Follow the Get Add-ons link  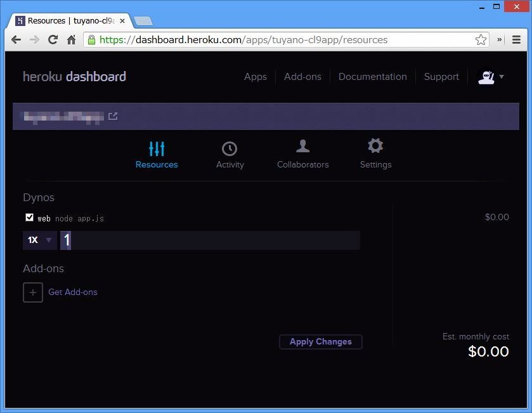click(73, 292)
